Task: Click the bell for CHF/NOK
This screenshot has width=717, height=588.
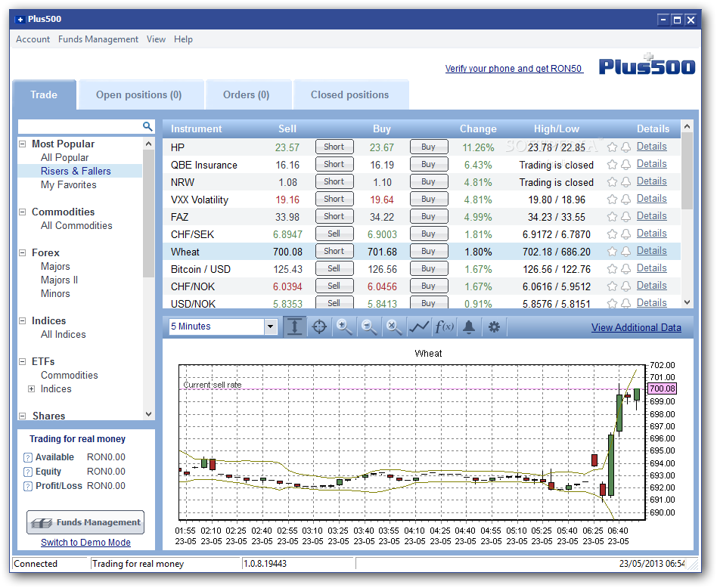Action: (626, 286)
